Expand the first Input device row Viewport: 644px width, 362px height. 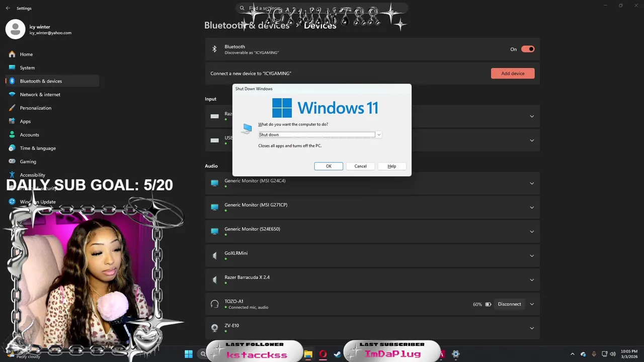pos(532,116)
